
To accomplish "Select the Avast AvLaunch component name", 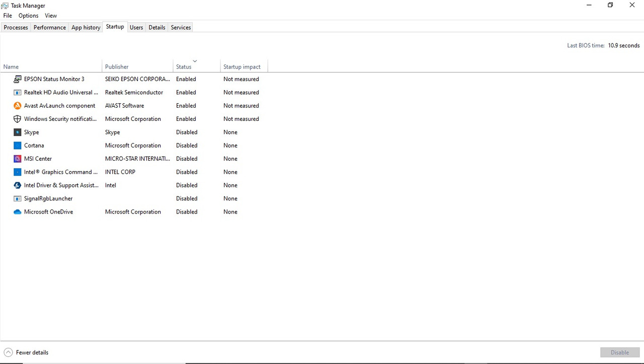I will click(60, 106).
